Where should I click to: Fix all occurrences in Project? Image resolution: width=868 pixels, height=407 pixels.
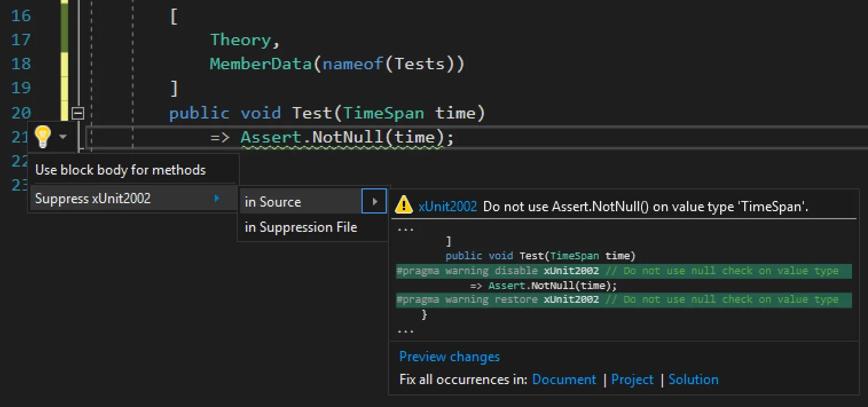pyautogui.click(x=632, y=380)
